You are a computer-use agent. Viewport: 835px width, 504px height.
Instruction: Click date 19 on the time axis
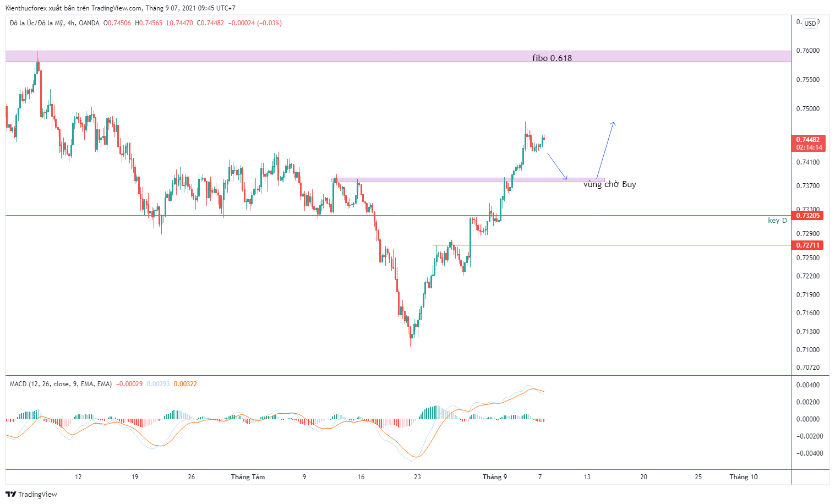click(135, 477)
